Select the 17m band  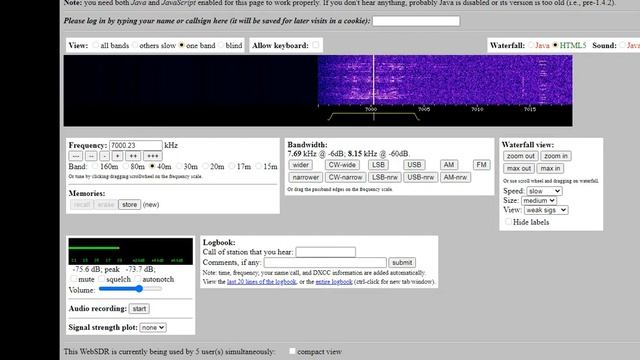[232, 166]
